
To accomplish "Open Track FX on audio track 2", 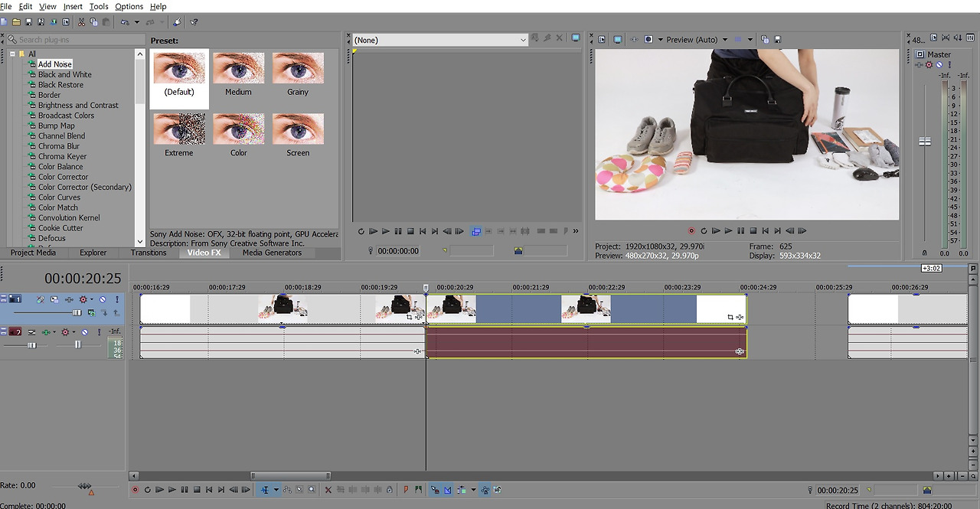I will click(x=46, y=332).
